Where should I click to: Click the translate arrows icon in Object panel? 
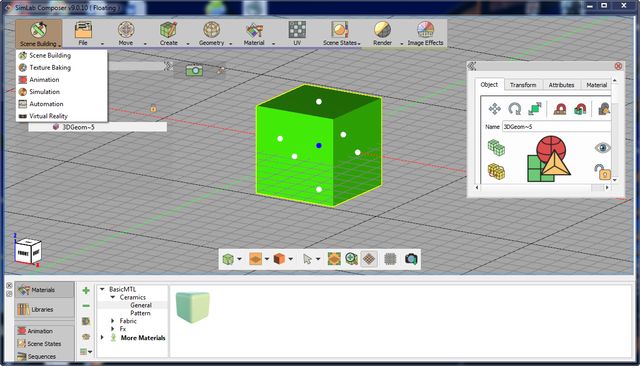coord(495,109)
